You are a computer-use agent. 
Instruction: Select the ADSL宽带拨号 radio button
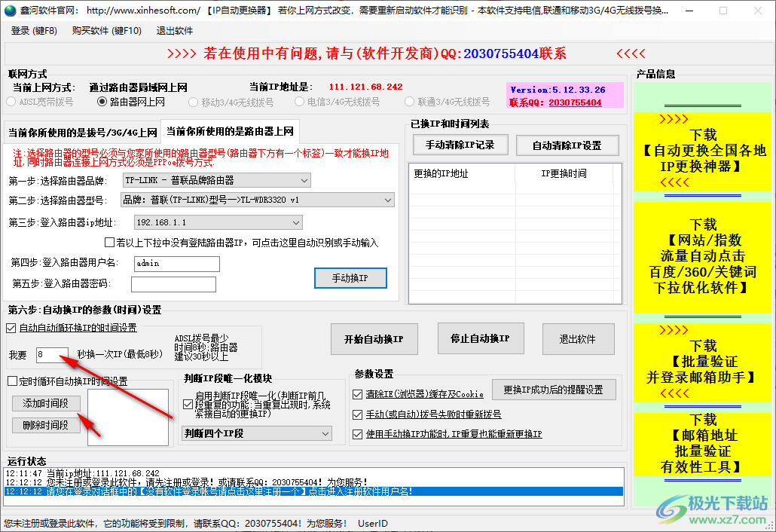11,102
